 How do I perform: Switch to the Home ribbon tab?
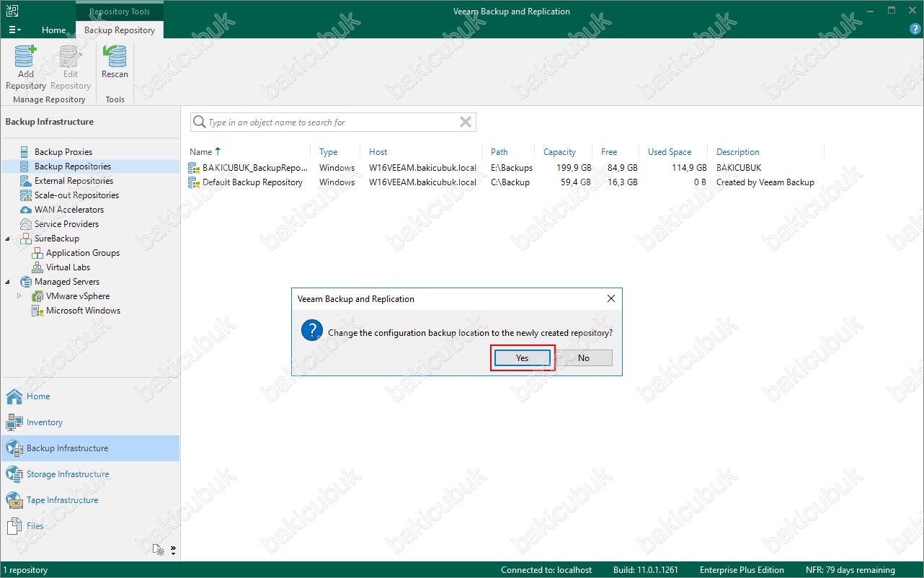[54, 30]
